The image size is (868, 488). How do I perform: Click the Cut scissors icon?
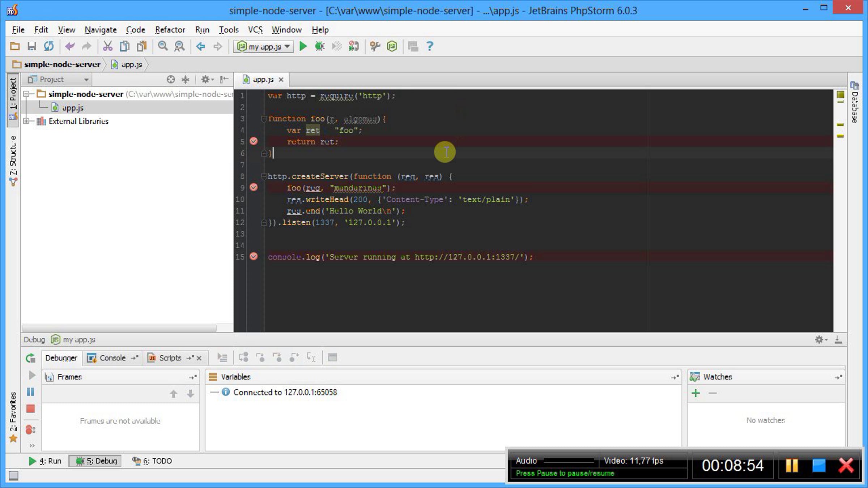pyautogui.click(x=107, y=46)
